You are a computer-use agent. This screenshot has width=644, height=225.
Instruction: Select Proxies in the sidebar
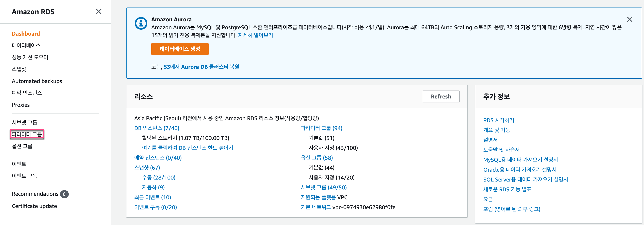[21, 105]
